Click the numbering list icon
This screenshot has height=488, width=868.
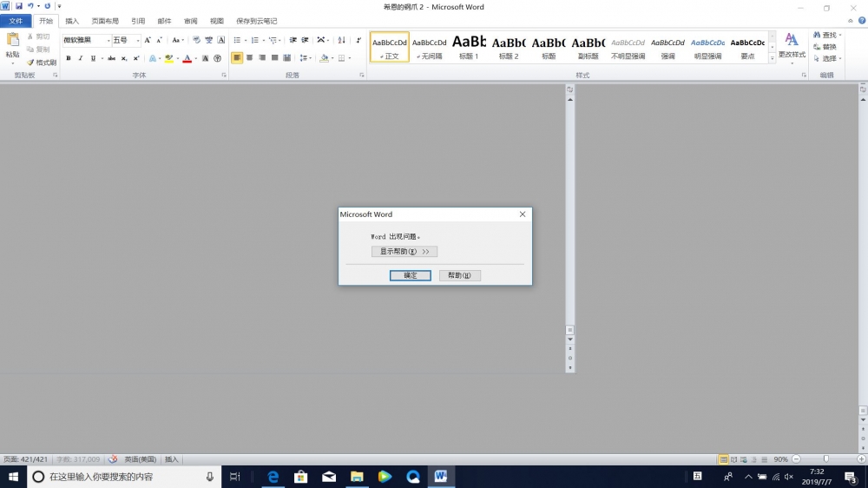point(254,40)
